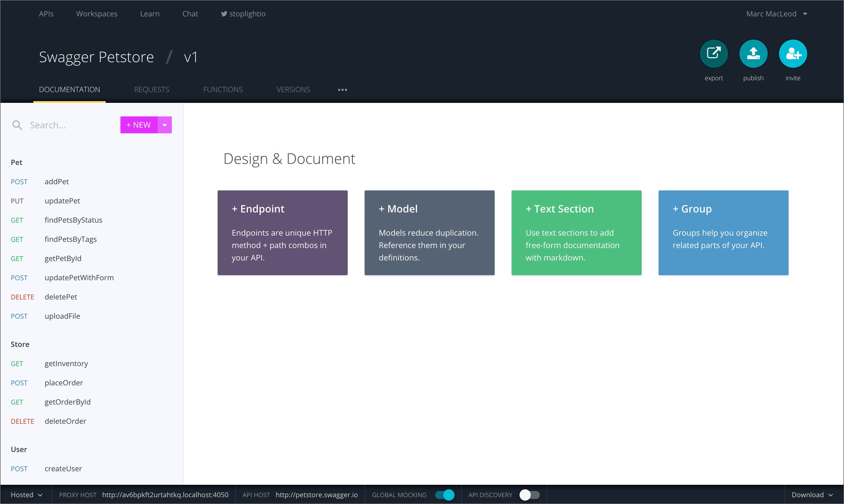844x504 pixels.
Task: Enable the API Discovery switch
Action: [529, 495]
